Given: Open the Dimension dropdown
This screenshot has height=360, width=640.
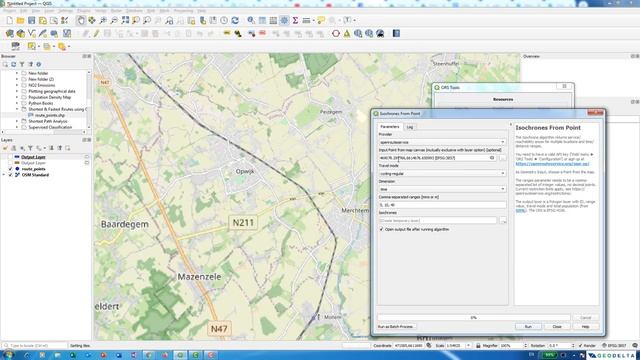Looking at the screenshot, I should [442, 189].
